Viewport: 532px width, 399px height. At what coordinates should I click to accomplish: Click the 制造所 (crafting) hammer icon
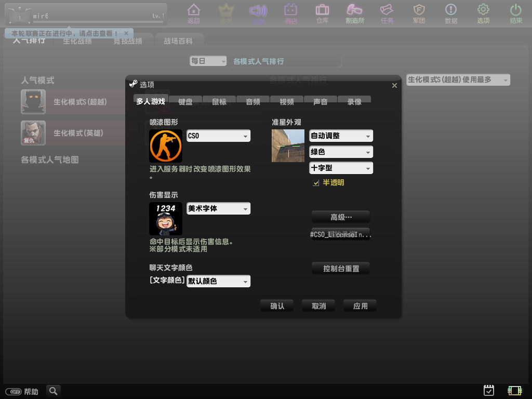click(354, 10)
